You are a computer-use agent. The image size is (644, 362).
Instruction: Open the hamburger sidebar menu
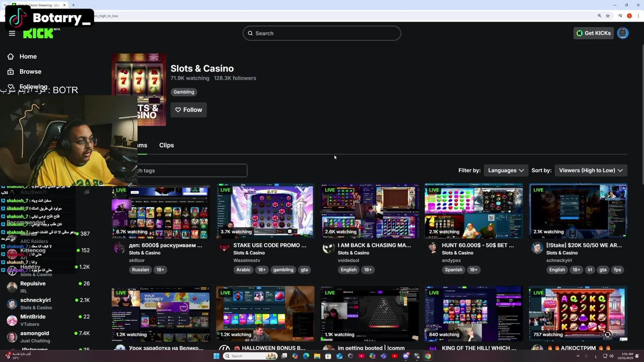tap(12, 33)
